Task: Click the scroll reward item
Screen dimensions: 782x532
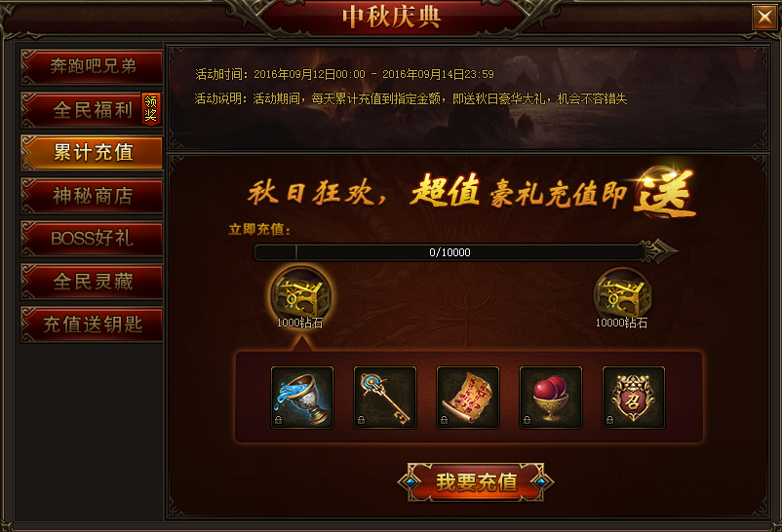Action: 468,398
